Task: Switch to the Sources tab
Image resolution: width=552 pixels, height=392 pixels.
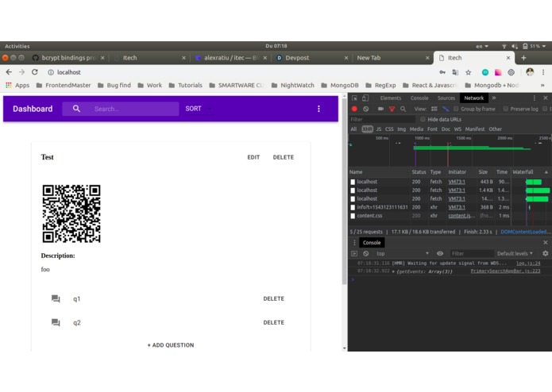Action: pyautogui.click(x=446, y=98)
